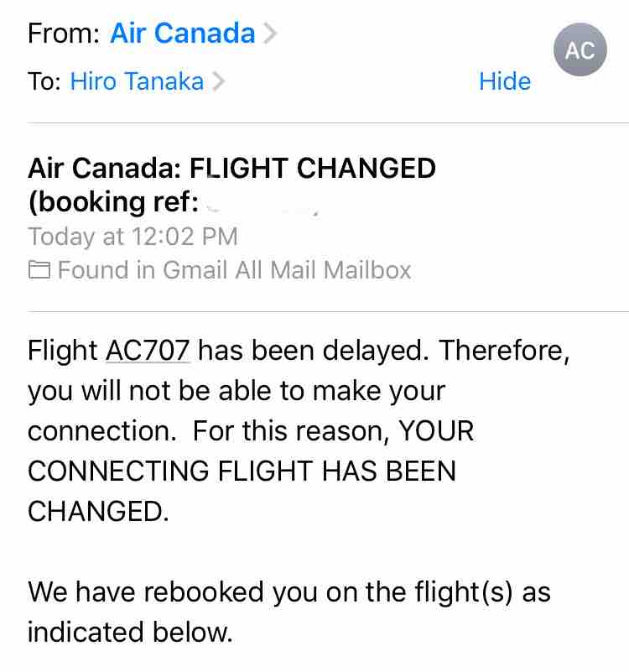This screenshot has width=629, height=672.
Task: Click Found in Gmail All Mail Mailbox
Action: pos(234,270)
